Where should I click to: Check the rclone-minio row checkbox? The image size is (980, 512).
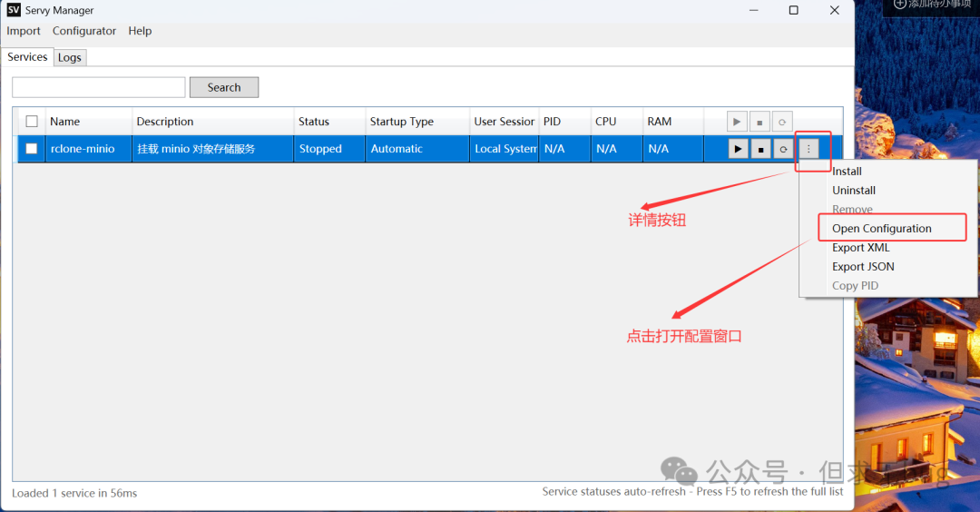(32, 149)
